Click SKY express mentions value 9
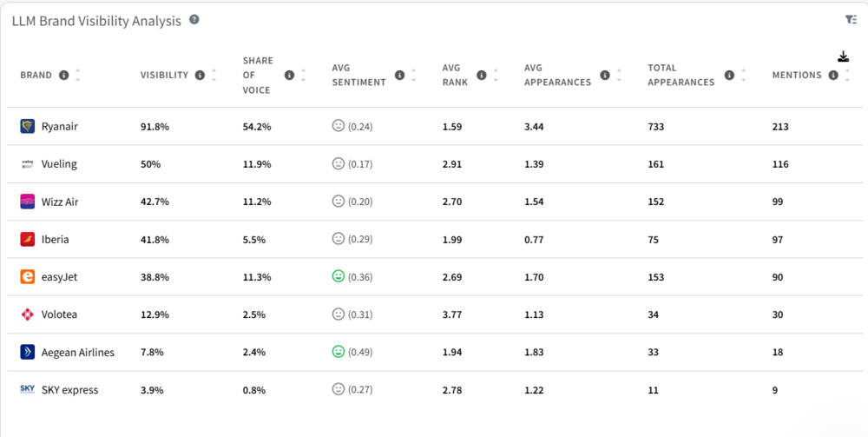The image size is (868, 437). pos(775,390)
